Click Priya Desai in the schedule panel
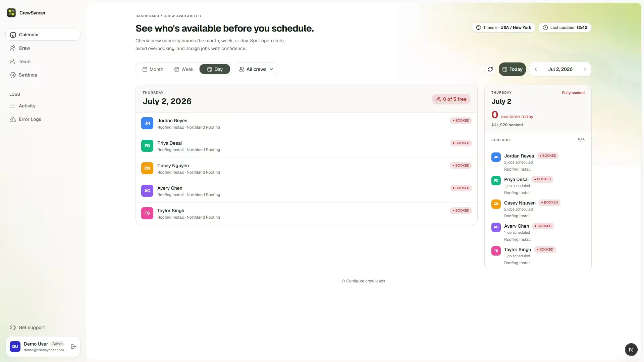The width and height of the screenshot is (644, 362). coord(516,179)
